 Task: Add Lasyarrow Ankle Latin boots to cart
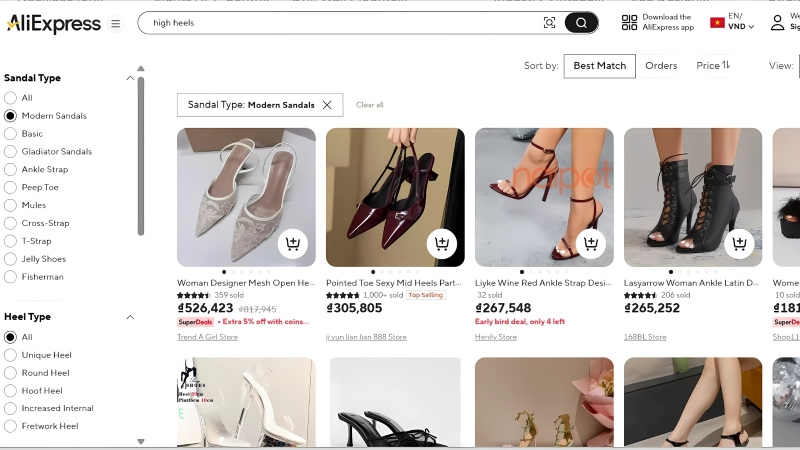(739, 243)
